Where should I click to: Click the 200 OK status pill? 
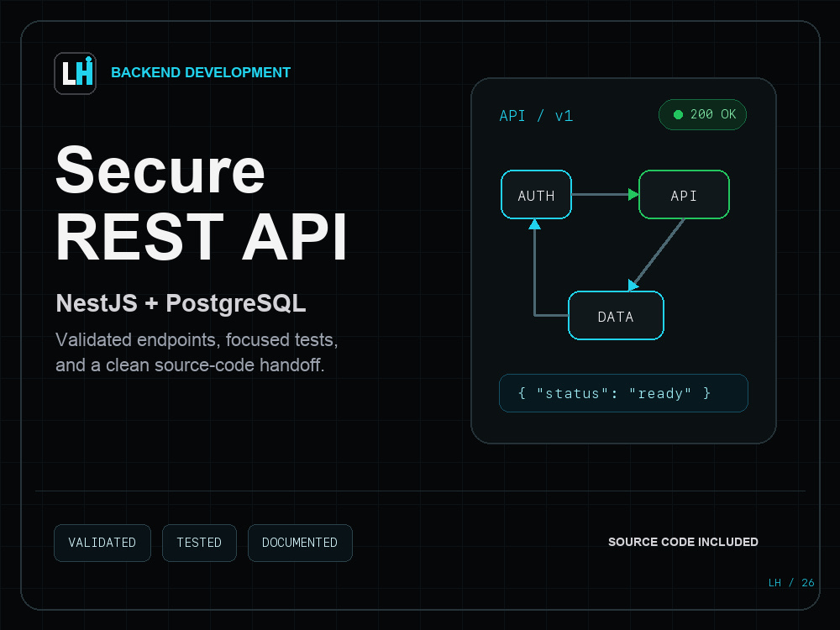pyautogui.click(x=702, y=114)
